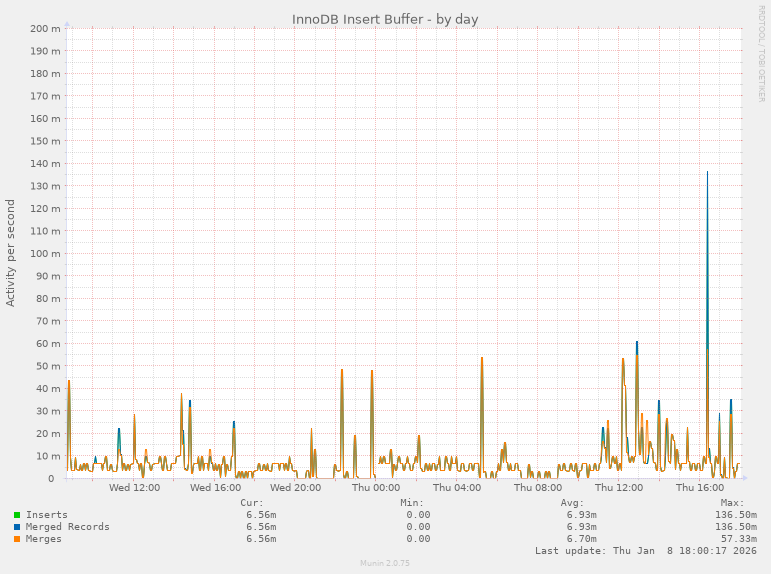Click the 'Last update' timestamp text
Image resolution: width=771 pixels, height=574 pixels.
(646, 551)
